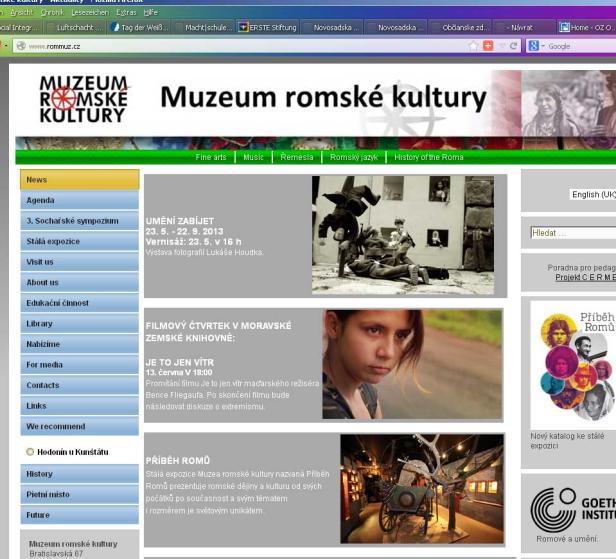Open Visit us sidebar item

(80, 262)
